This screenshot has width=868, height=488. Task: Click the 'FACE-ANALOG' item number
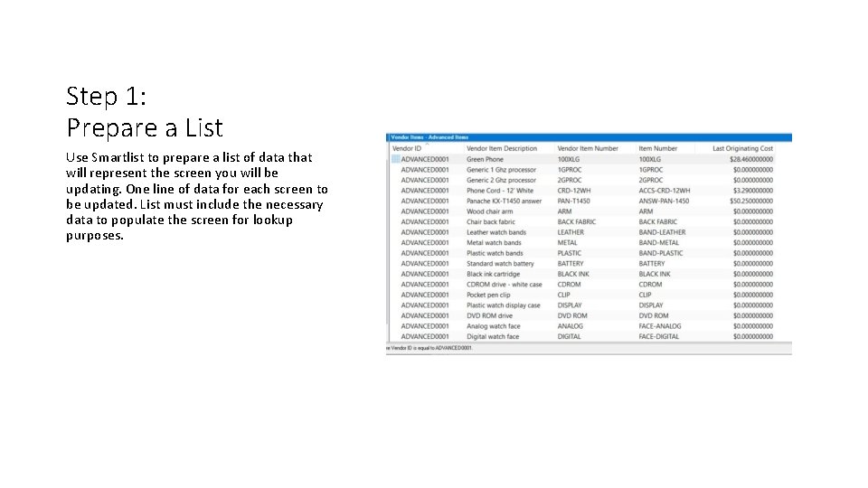click(x=660, y=326)
